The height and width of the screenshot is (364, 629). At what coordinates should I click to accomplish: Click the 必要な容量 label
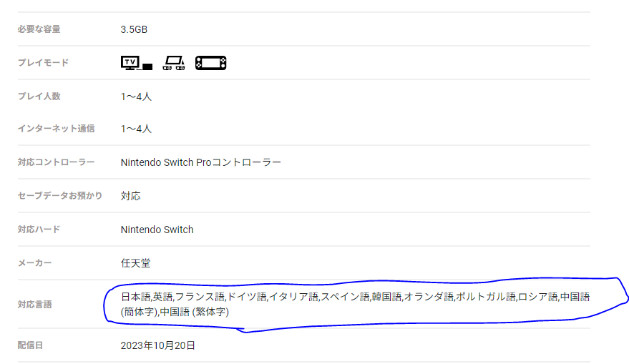[39, 30]
